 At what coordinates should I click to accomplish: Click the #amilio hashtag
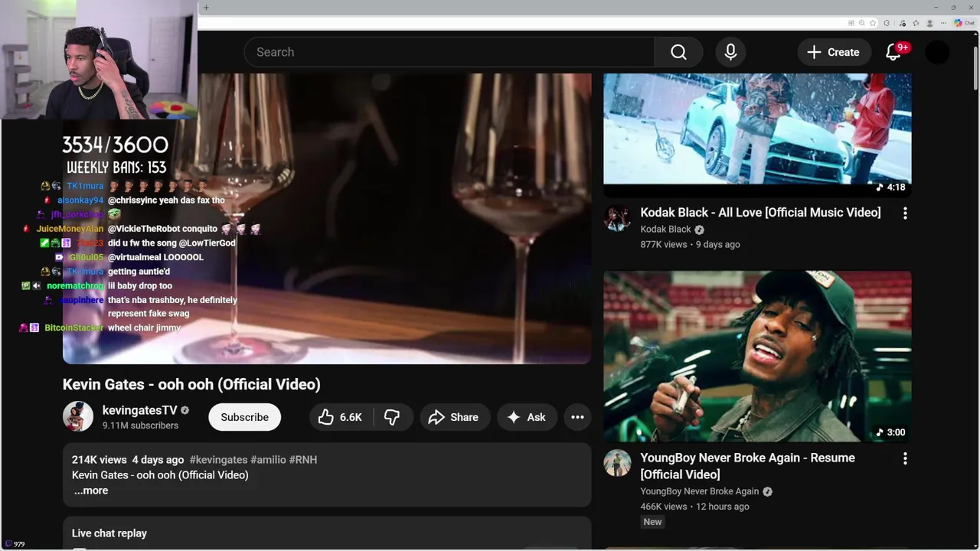coord(268,460)
